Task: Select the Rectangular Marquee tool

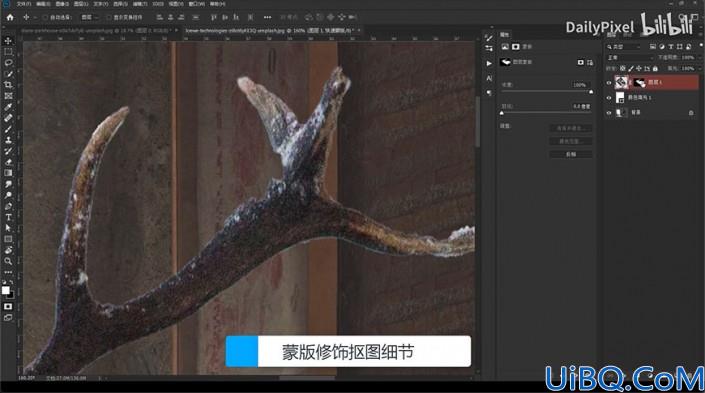Action: pos(8,52)
